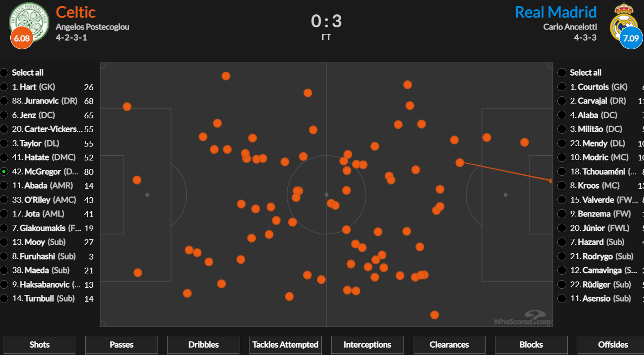Click Real Madrid's blue 7.09 rating badge

pyautogui.click(x=631, y=38)
